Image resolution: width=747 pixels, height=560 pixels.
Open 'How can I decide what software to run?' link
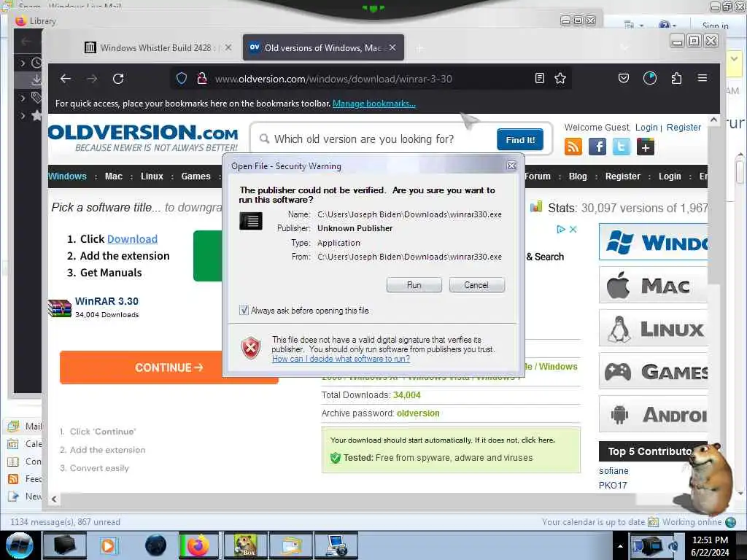tap(341, 359)
